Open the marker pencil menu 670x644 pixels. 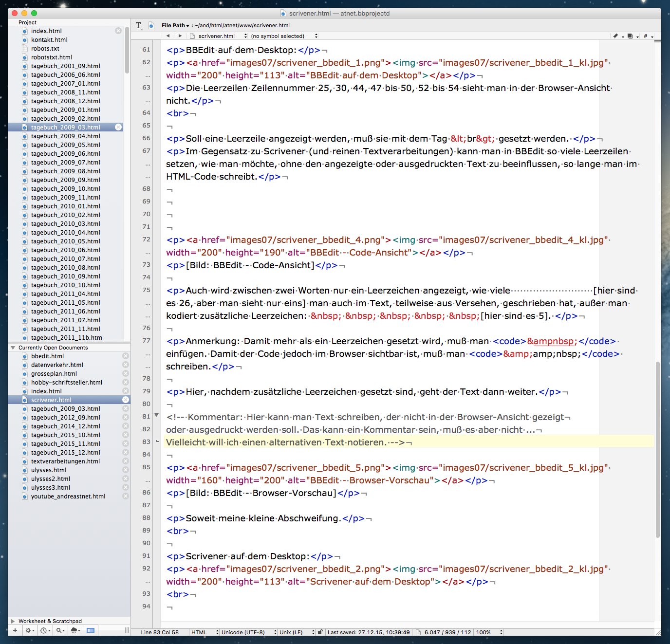618,36
